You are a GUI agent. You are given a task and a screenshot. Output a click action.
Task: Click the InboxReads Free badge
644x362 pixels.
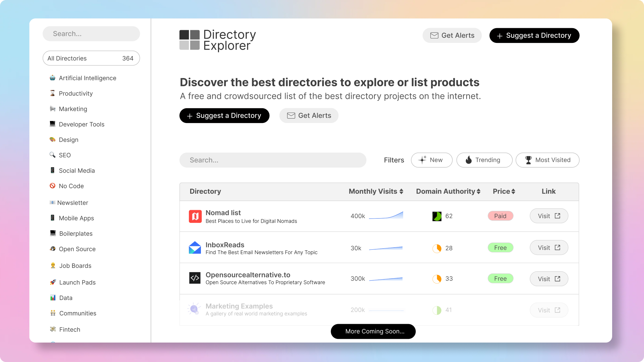click(500, 248)
